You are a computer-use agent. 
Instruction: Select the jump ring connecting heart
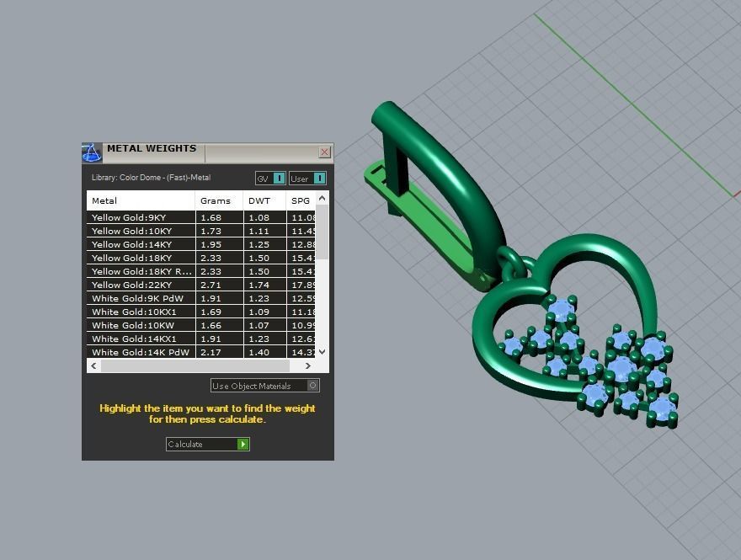point(512,262)
